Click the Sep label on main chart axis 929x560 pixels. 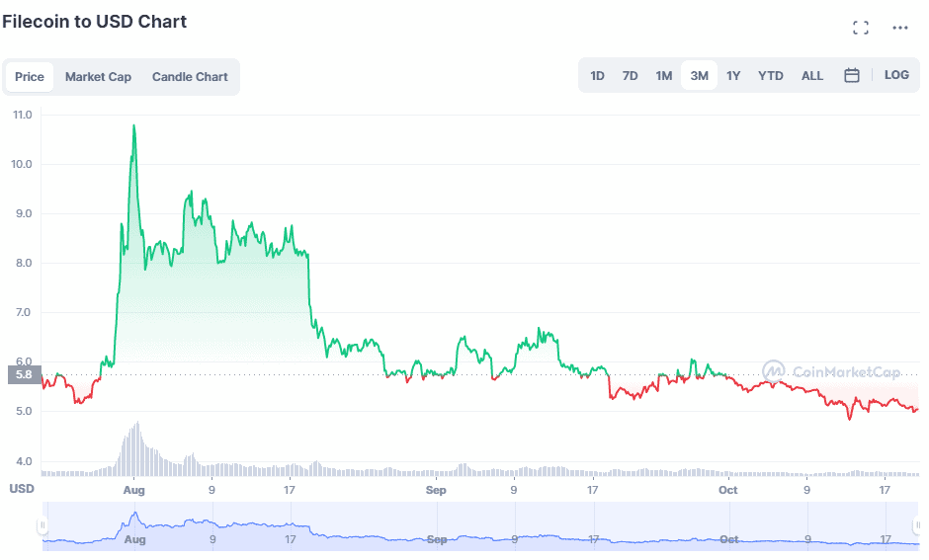pyautogui.click(x=436, y=490)
